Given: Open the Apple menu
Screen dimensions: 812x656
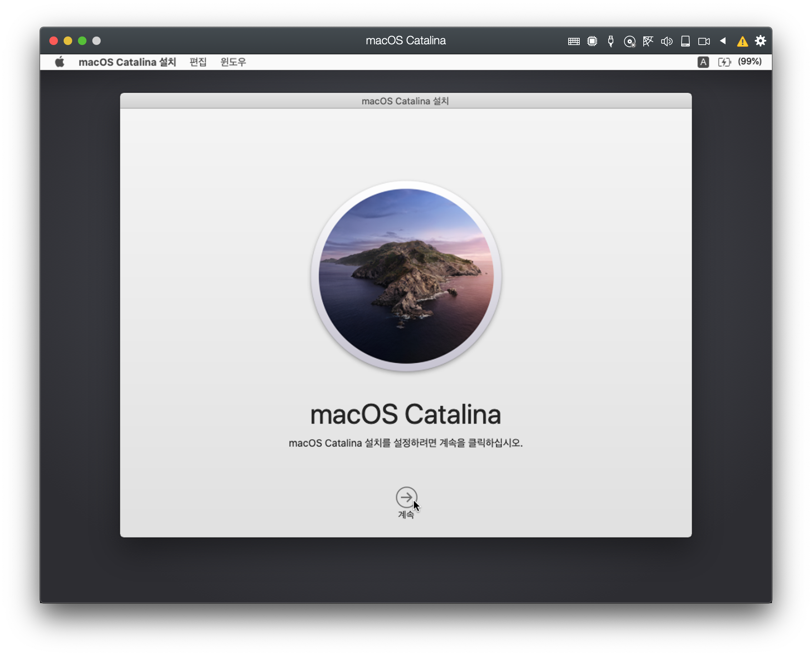Looking at the screenshot, I should [x=60, y=62].
